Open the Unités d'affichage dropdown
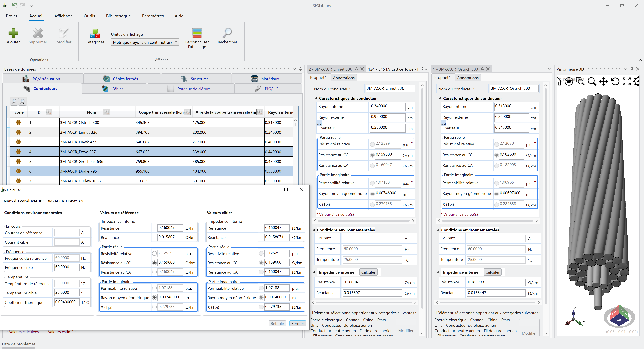Viewport: 644px width, 349px height. [x=145, y=42]
